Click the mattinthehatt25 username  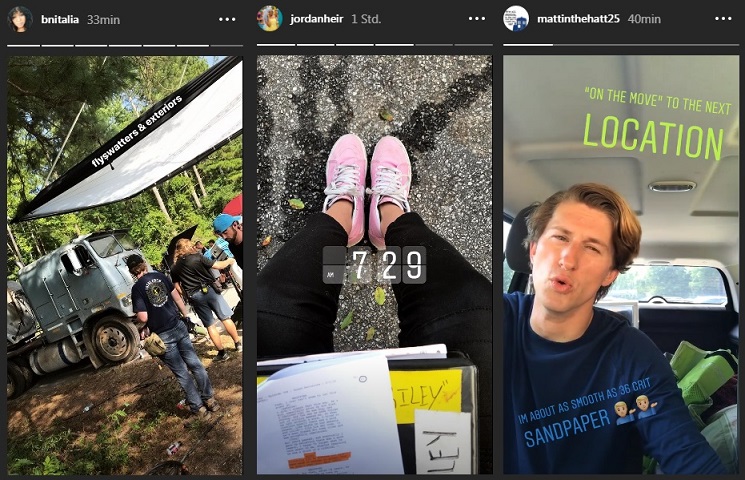pos(578,19)
